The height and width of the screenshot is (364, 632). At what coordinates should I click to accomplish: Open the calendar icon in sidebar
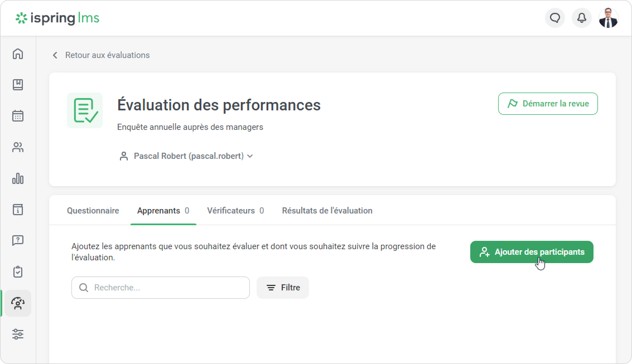[18, 116]
